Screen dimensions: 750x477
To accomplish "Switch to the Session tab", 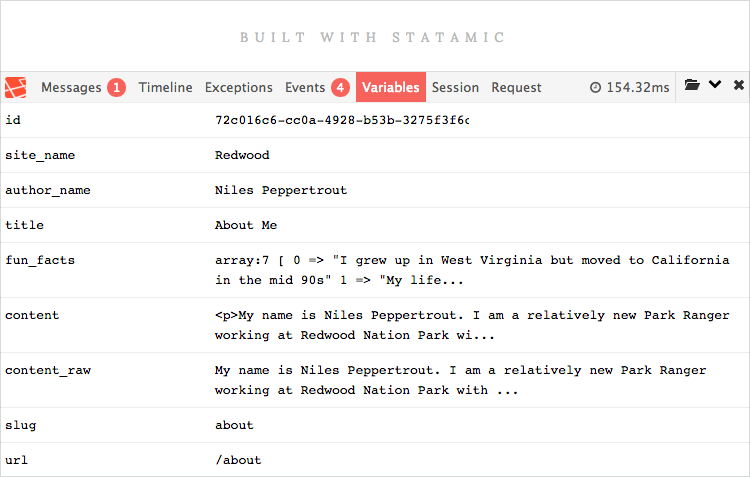I will pos(455,88).
